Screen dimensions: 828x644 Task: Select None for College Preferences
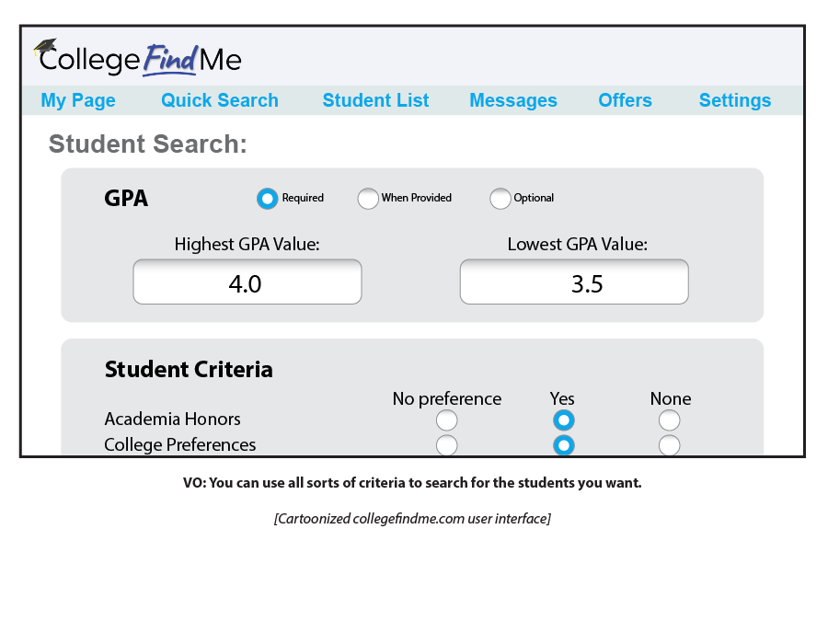pos(670,446)
